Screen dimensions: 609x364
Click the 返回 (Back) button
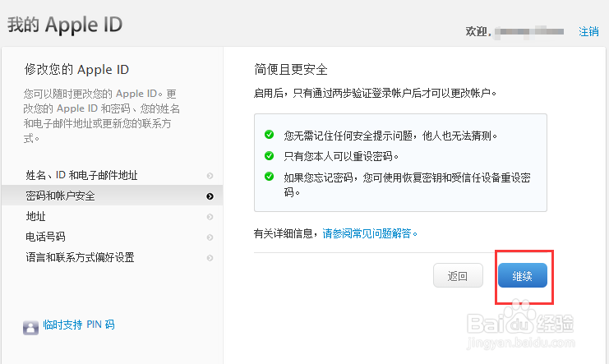pos(458,275)
